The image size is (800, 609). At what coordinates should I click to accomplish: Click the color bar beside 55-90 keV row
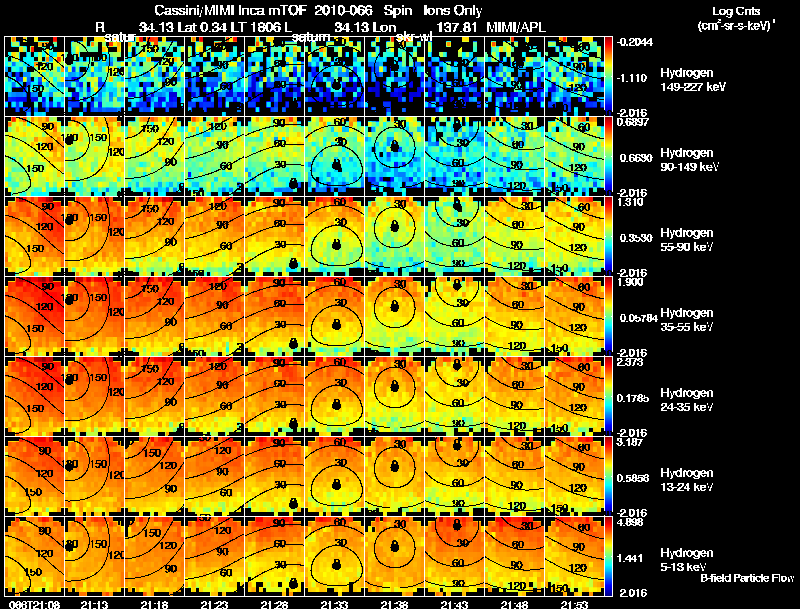coord(609,236)
